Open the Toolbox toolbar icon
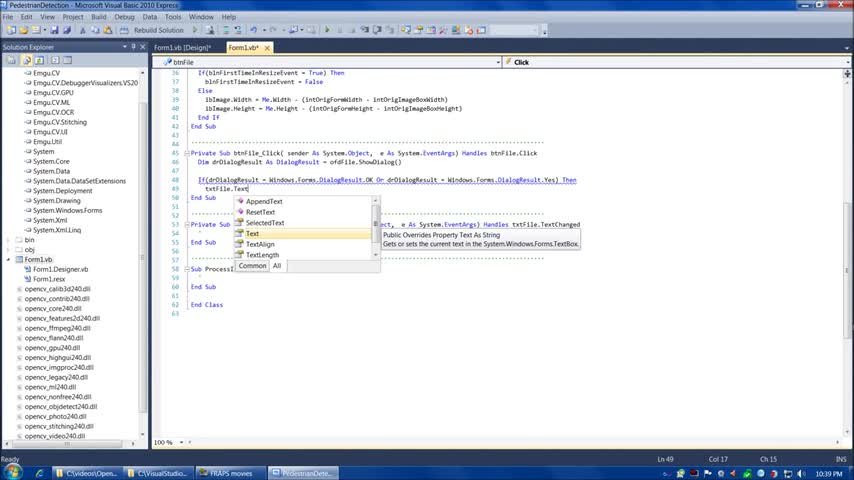This screenshot has width=854, height=480. coord(444,31)
